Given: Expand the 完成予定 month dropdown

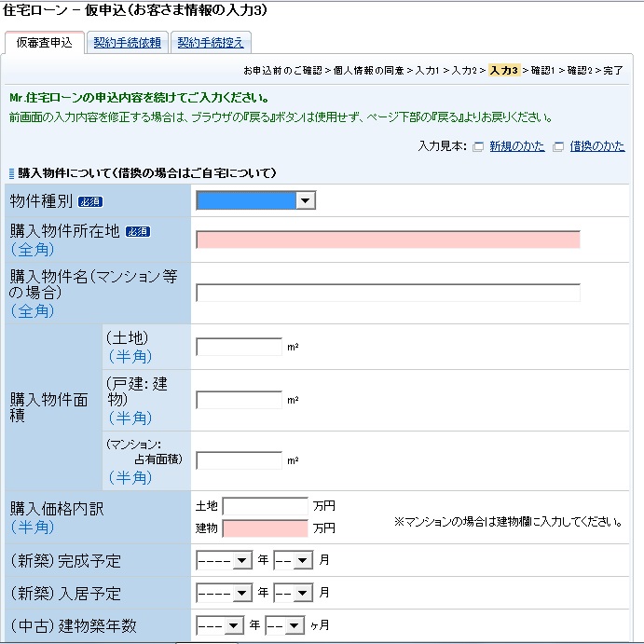Looking at the screenshot, I should 292,562.
